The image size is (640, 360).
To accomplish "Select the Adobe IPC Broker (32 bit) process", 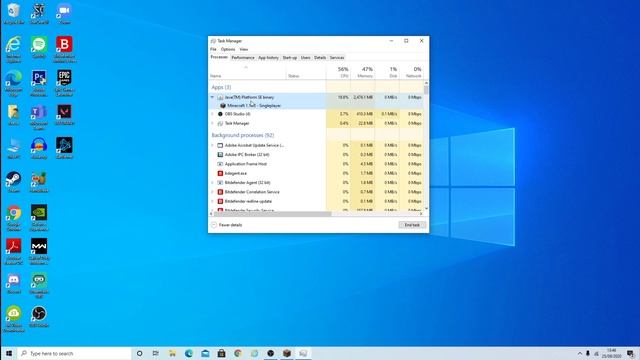I will click(x=247, y=155).
